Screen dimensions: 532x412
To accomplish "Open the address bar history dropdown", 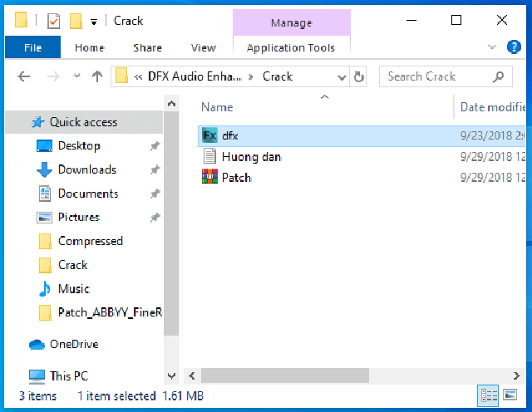I will [x=342, y=77].
